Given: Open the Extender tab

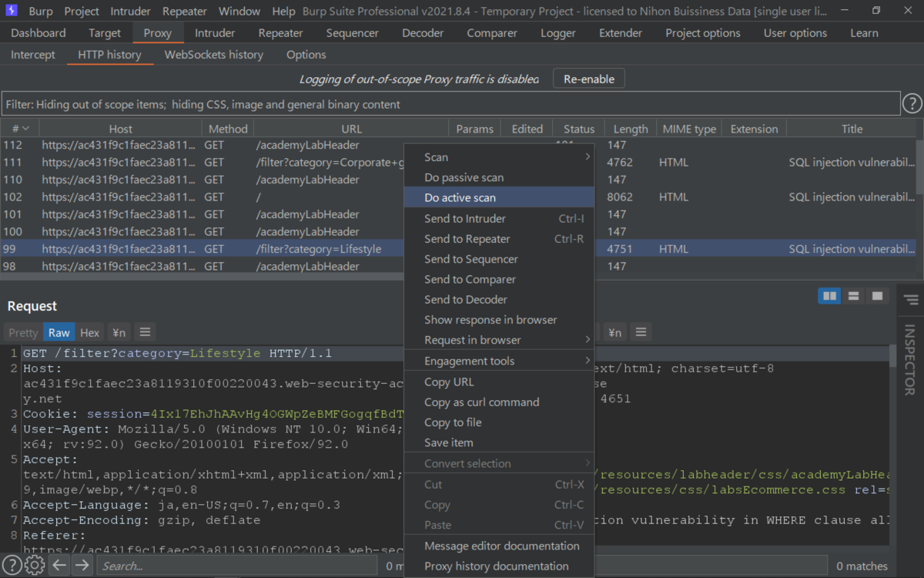Looking at the screenshot, I should click(x=621, y=33).
